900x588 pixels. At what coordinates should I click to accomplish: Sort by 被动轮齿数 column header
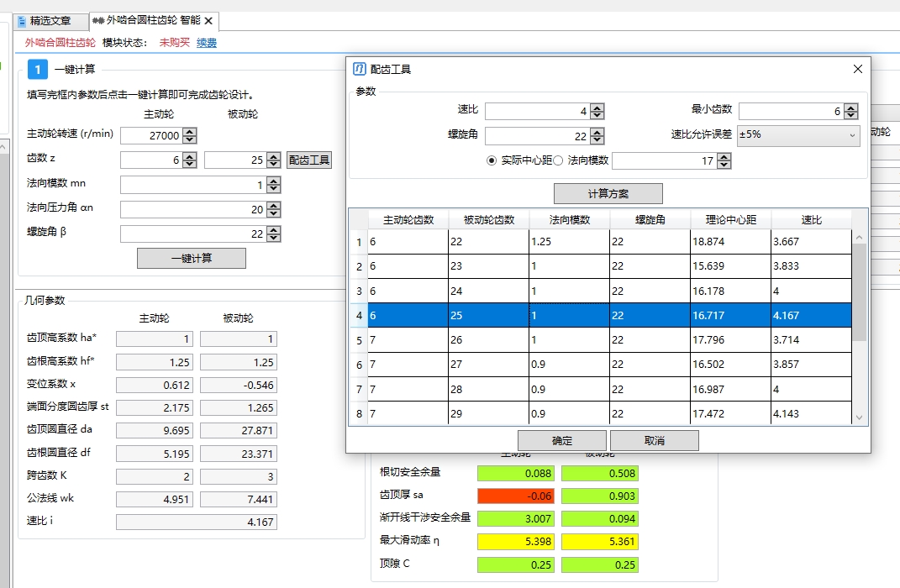click(x=488, y=220)
